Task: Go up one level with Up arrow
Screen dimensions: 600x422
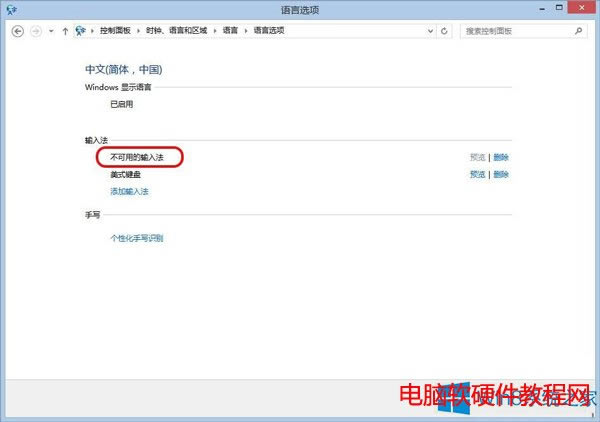Action: [65, 31]
